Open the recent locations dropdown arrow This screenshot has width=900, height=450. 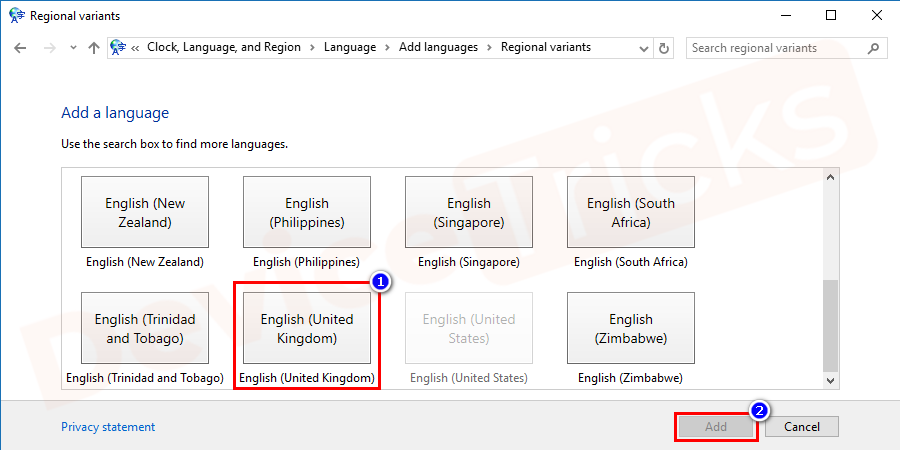[x=73, y=48]
